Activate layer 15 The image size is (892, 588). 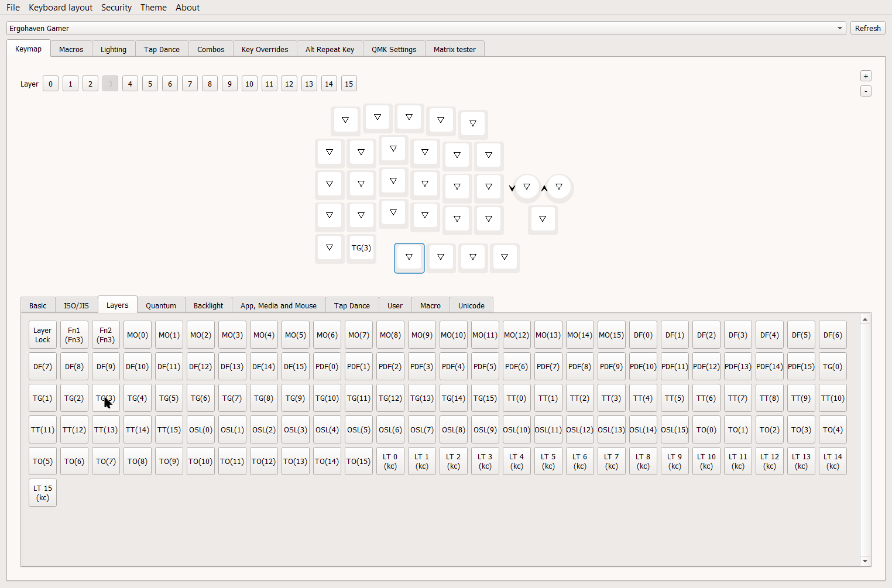coord(349,84)
